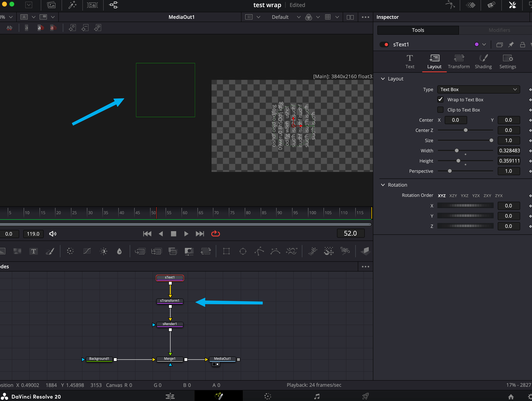The image size is (532, 401).
Task: Select XYZ rotation order
Action: pos(442,196)
